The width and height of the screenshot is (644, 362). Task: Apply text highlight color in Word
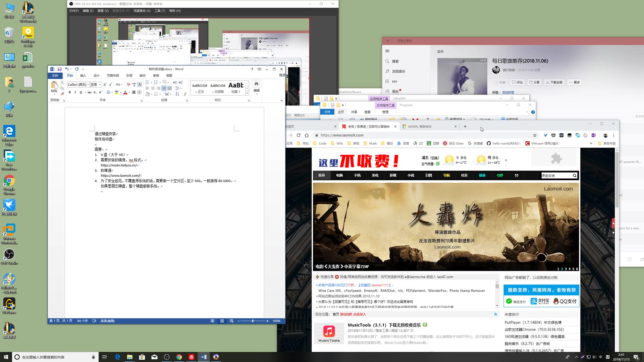tap(117, 93)
